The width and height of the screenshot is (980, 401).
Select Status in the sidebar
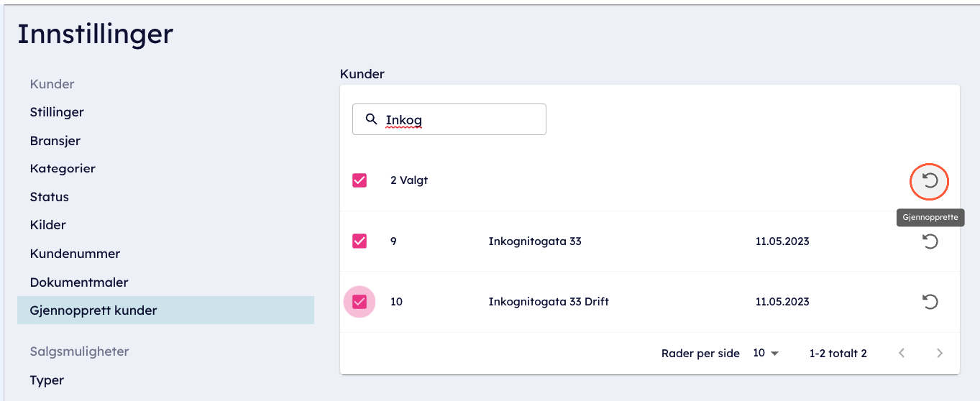click(x=50, y=197)
